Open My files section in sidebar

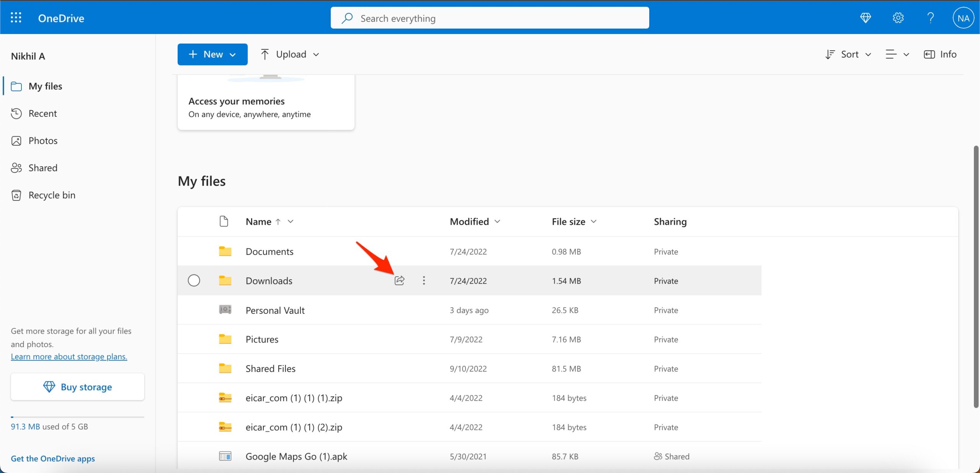pos(45,85)
